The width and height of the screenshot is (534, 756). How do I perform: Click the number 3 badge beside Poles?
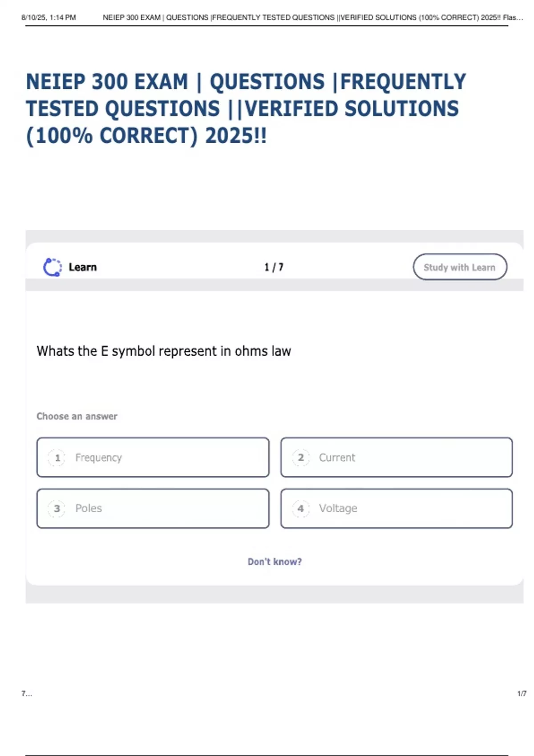57,508
